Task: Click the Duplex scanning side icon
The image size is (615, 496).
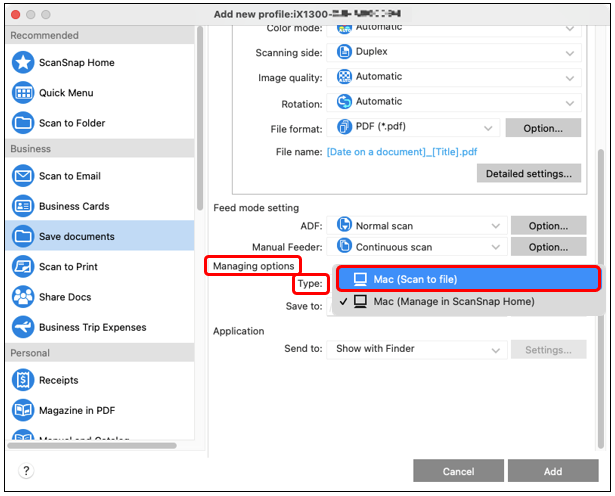Action: pyautogui.click(x=344, y=52)
